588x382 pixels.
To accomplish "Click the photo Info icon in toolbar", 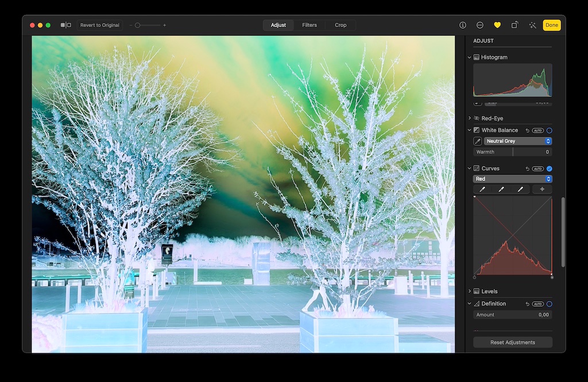I will [463, 25].
